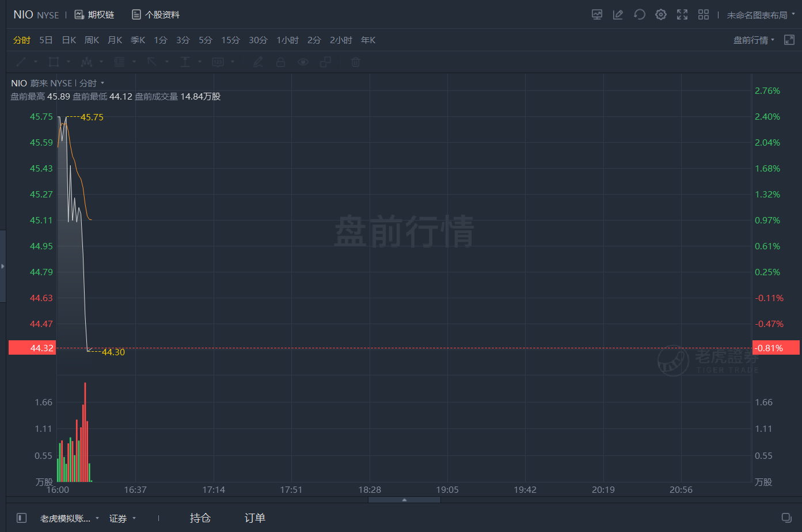Viewport: 802px width, 532px height.
Task: Click the copy overlap squares tool icon
Action: [326, 62]
